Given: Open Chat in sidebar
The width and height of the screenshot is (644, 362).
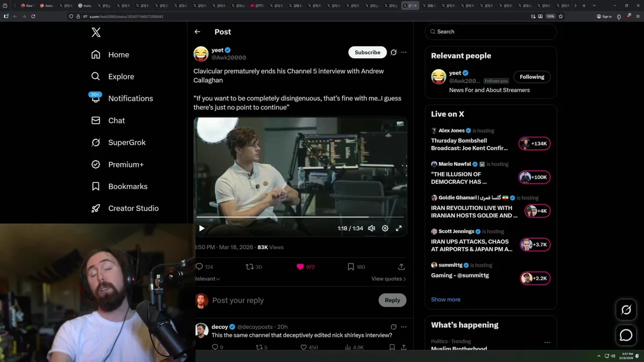Looking at the screenshot, I should point(108,121).
